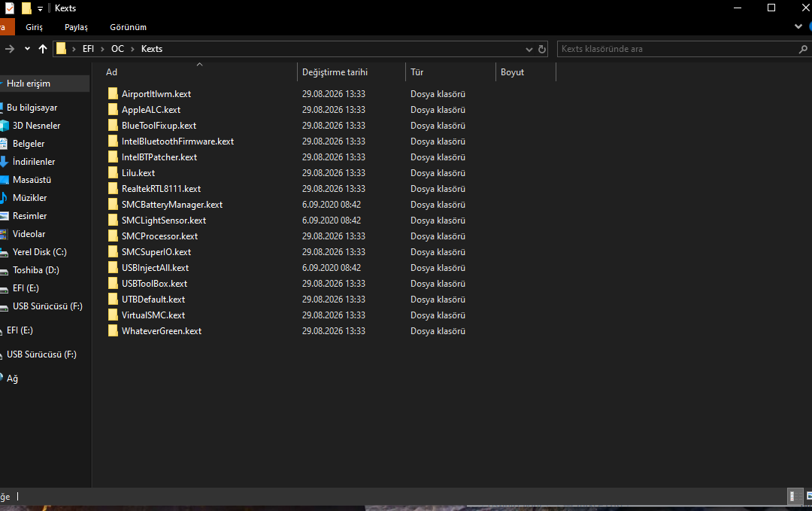Open the Paylaş ribbon tab

point(76,27)
